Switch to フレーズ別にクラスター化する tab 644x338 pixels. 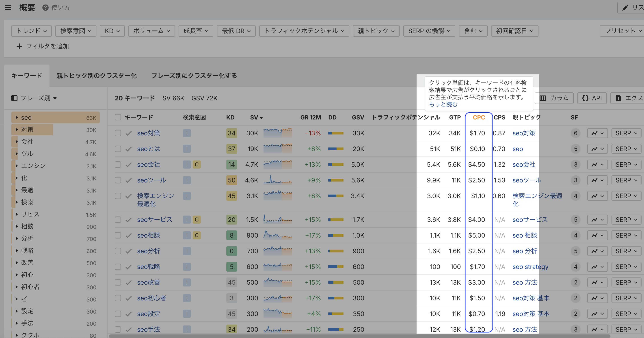pos(194,76)
